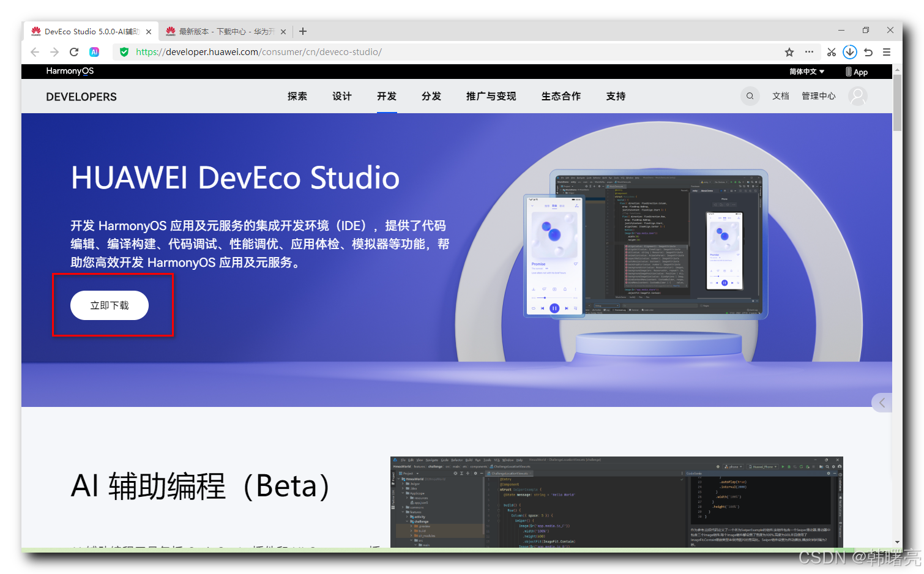
Task: Open the 支持 navigation menu
Action: [616, 96]
